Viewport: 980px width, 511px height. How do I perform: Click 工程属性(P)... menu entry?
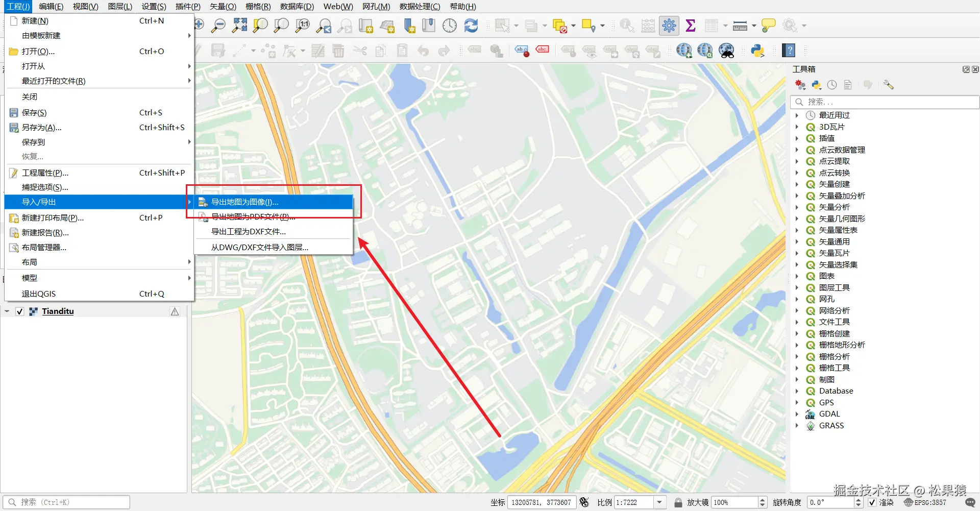point(99,173)
